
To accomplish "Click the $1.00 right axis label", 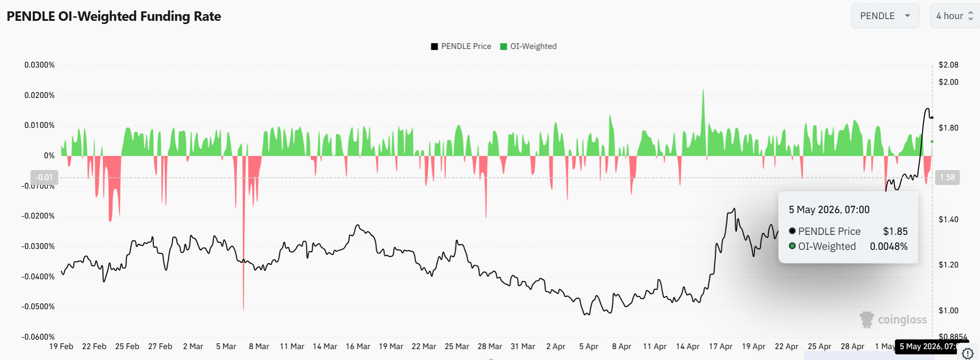I will [x=948, y=311].
